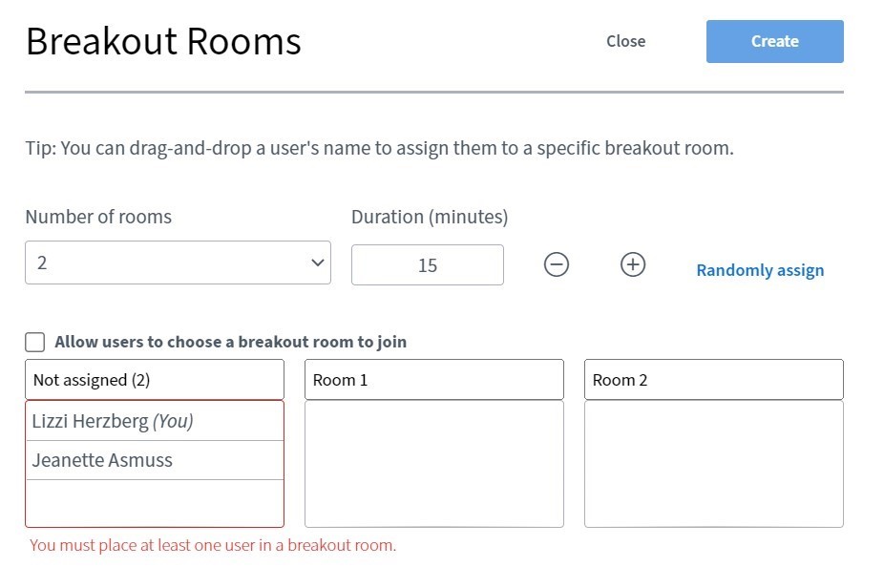Click the Breakout Rooms heading
This screenshot has width=884, height=588.
[x=163, y=42]
